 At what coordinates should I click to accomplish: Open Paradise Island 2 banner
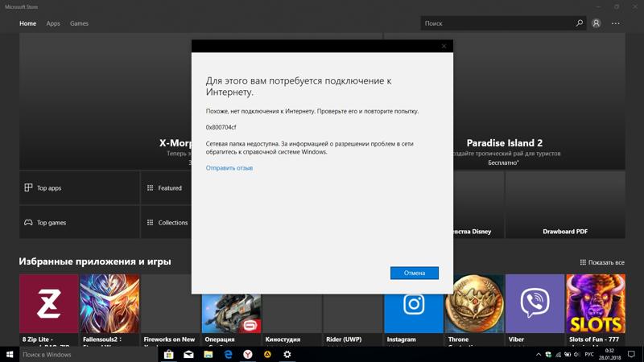click(x=539, y=102)
